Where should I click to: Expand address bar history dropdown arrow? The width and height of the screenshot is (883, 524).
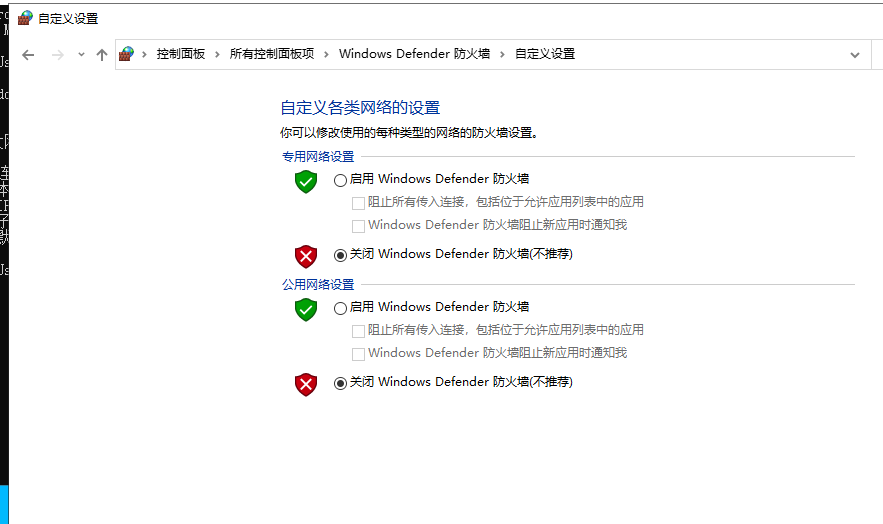pyautogui.click(x=854, y=55)
